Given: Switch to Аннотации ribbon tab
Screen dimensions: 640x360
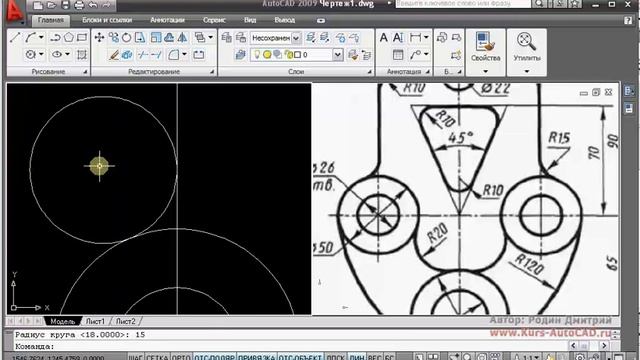Looking at the screenshot, I should click(x=167, y=20).
